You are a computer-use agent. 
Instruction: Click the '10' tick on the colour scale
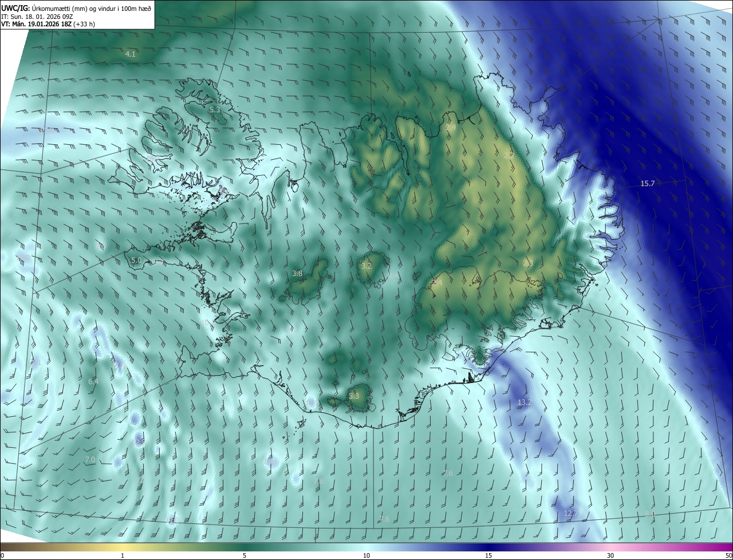[366, 555]
